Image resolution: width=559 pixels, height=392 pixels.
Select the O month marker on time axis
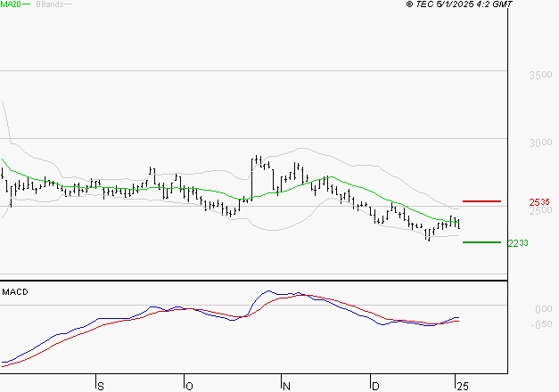pyautogui.click(x=188, y=386)
